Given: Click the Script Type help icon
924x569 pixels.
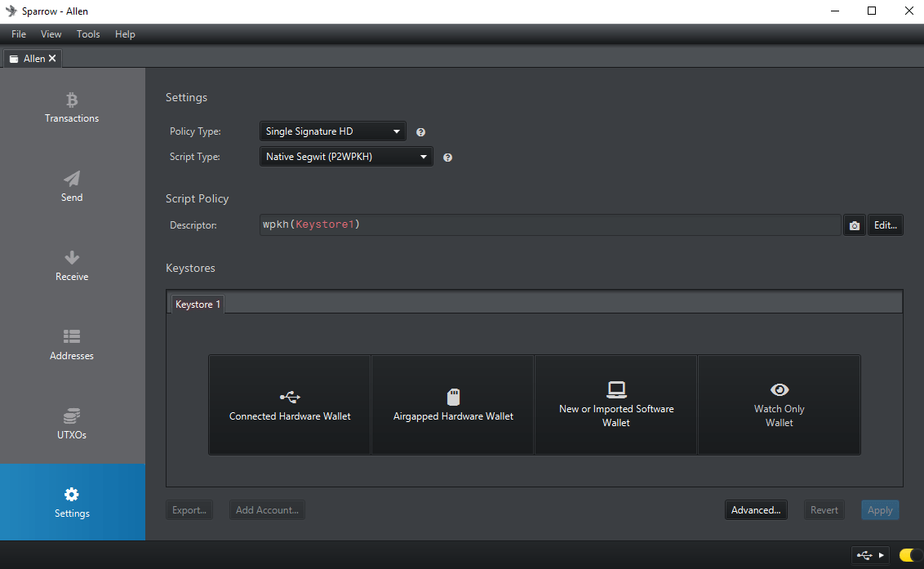Looking at the screenshot, I should [448, 158].
